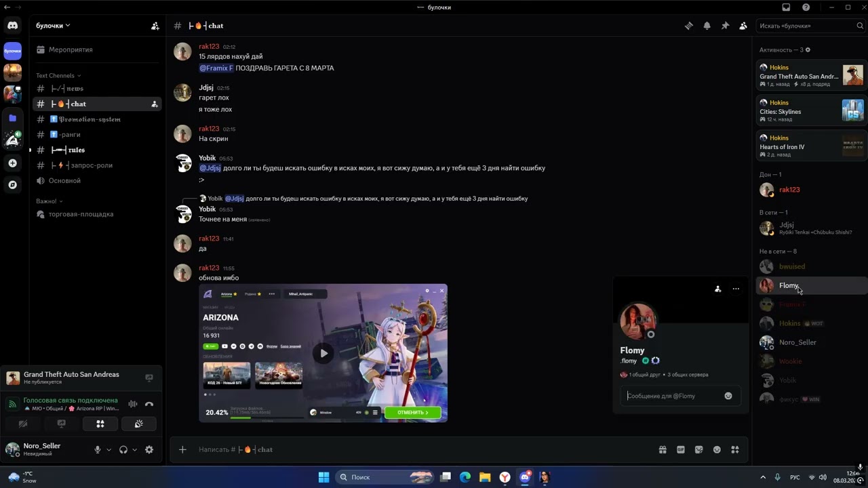Open Windows Start button
868x488 pixels.
pos(323,477)
